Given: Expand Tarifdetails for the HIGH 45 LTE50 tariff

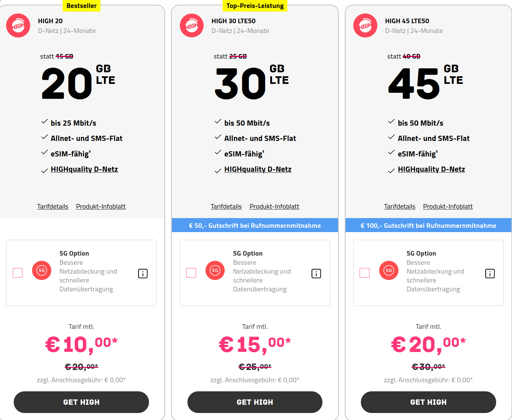Looking at the screenshot, I should (399, 206).
